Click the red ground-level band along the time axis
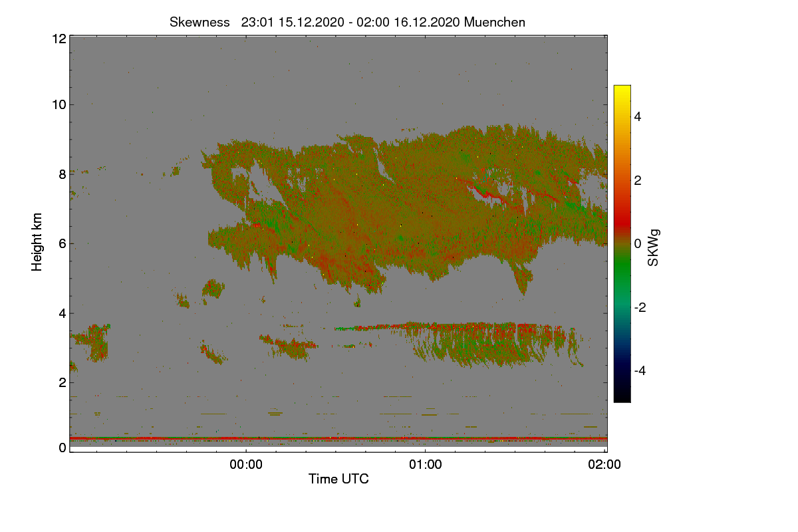 point(338,439)
